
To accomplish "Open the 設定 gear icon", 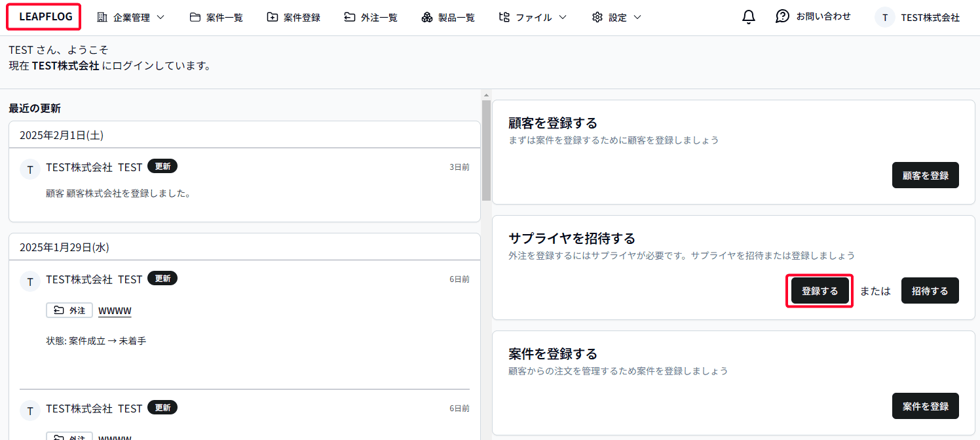I will click(597, 16).
